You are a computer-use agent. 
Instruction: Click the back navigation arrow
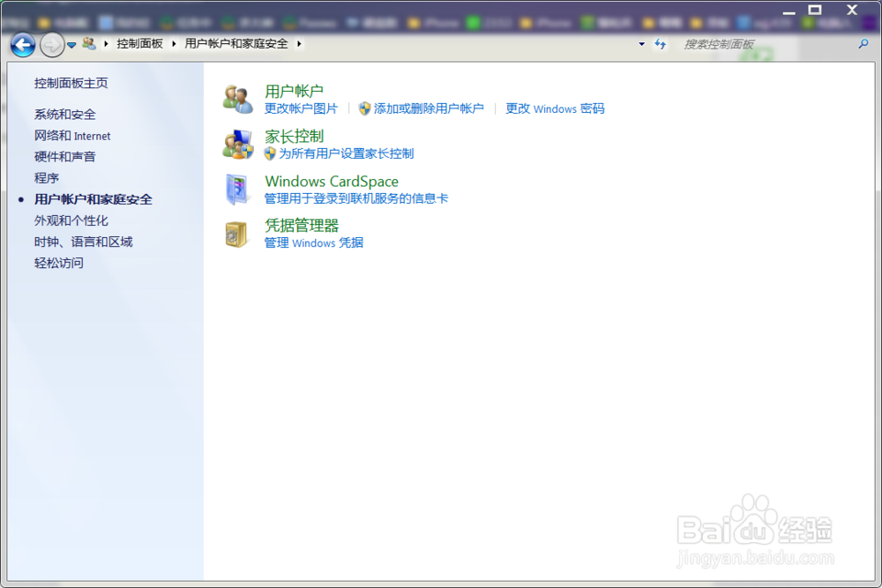(21, 45)
